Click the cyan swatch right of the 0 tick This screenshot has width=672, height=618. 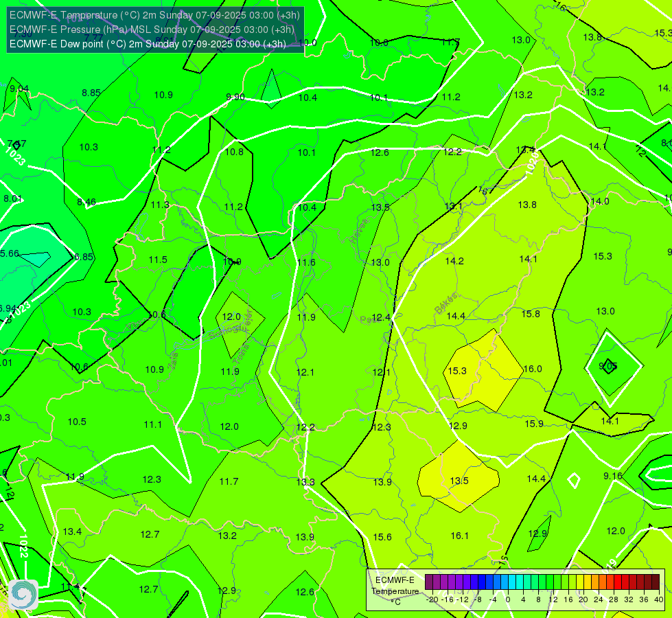[x=511, y=582]
